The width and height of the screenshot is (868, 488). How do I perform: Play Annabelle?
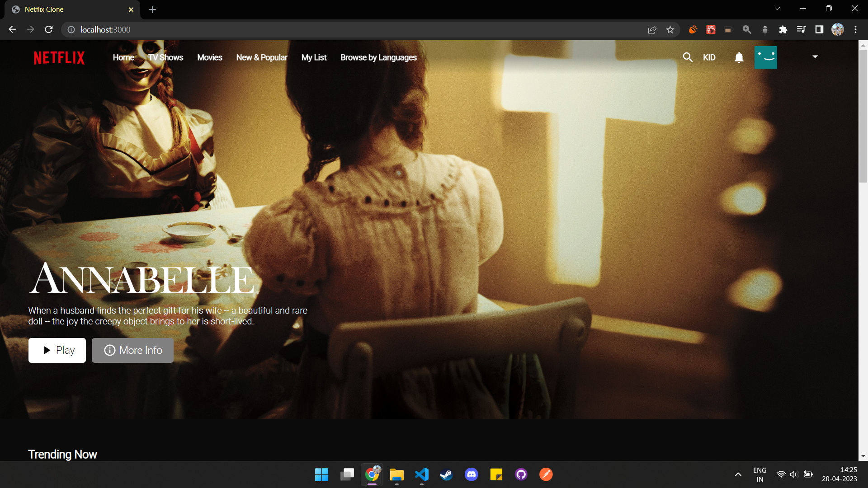tap(57, 350)
